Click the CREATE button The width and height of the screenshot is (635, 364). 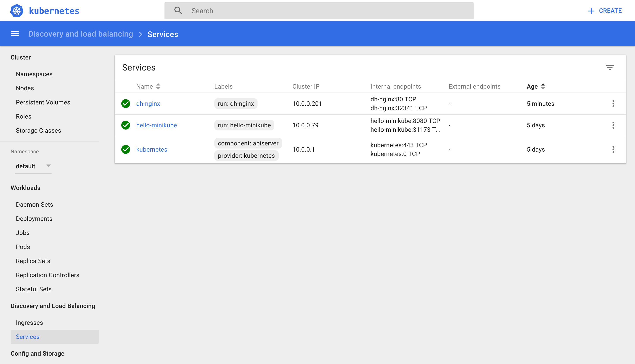(605, 11)
